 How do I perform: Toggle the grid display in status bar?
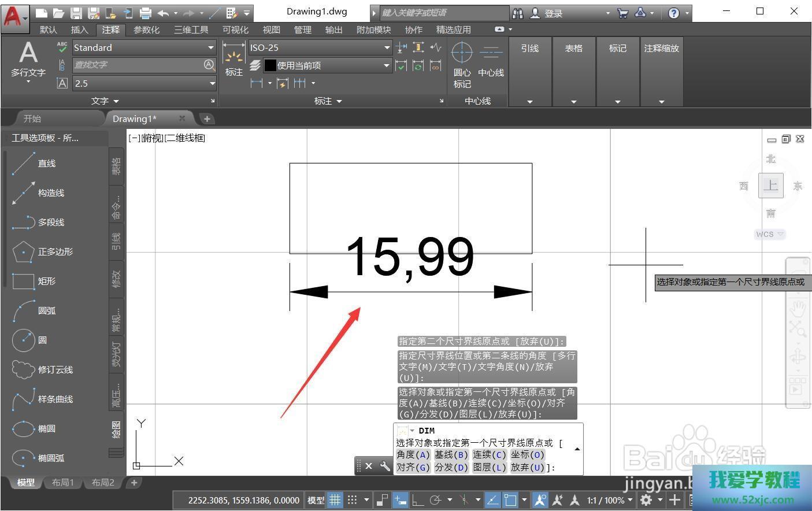(335, 500)
